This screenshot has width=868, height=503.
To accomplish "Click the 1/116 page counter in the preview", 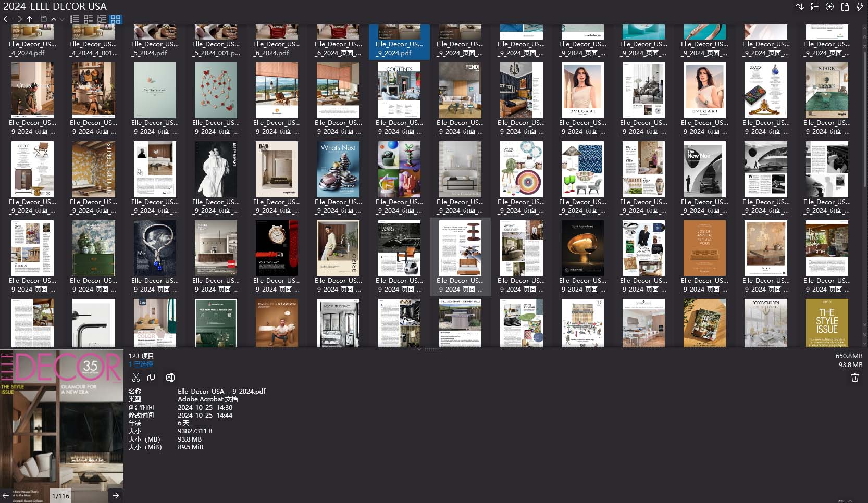I will pos(61,496).
